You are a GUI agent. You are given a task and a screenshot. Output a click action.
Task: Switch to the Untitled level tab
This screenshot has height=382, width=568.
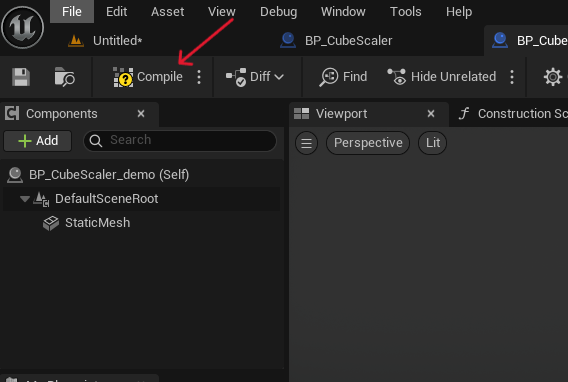click(105, 41)
